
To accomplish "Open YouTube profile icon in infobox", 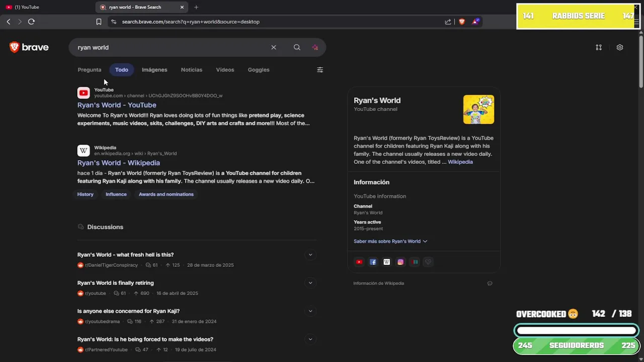I will (x=359, y=262).
